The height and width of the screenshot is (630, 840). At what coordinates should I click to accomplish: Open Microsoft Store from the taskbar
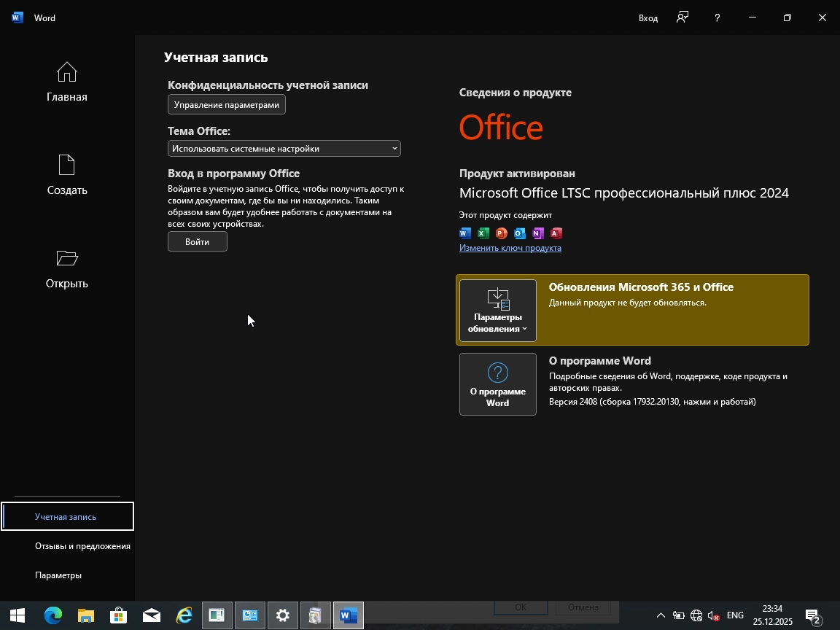tap(119, 615)
